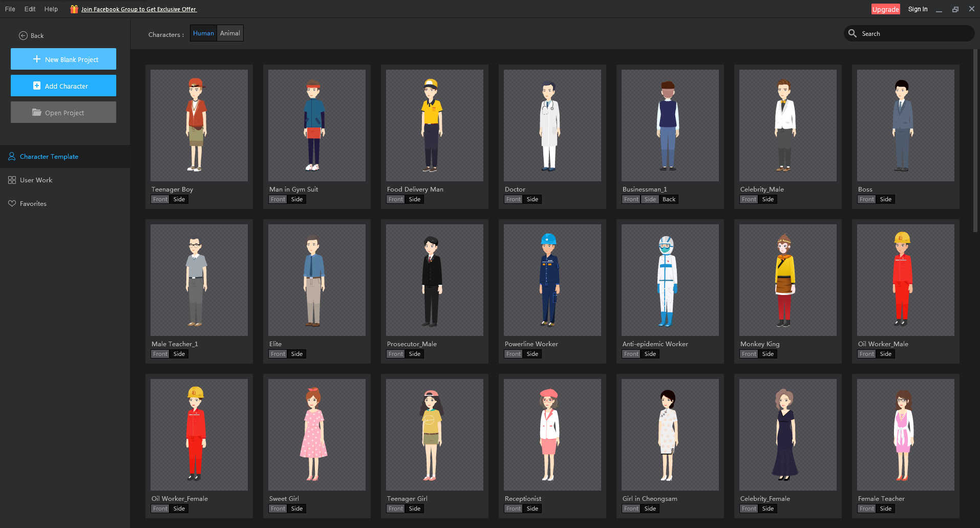The height and width of the screenshot is (528, 980).
Task: Toggle Teenager Boy to Side view
Action: click(179, 199)
